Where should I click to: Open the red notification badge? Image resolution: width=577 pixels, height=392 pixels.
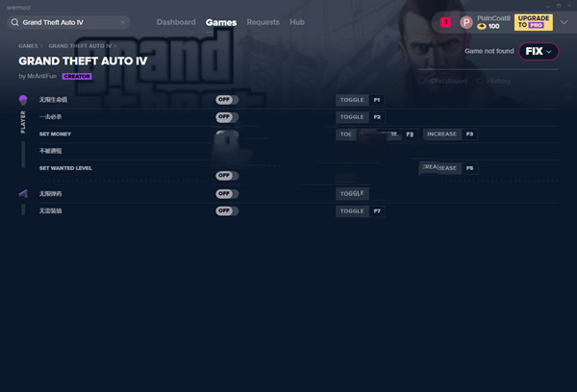tap(445, 22)
